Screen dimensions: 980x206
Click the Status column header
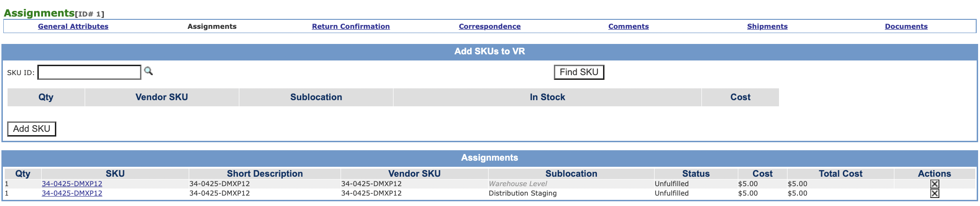pos(696,173)
